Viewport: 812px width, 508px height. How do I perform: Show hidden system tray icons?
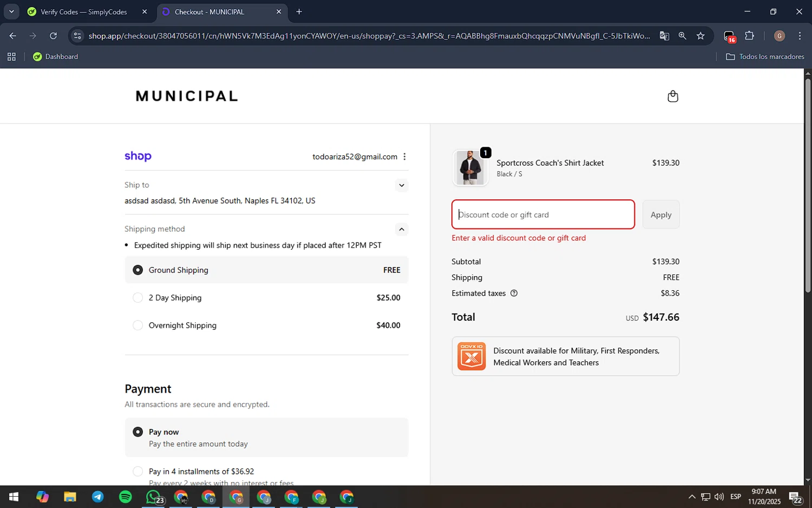pos(692,497)
